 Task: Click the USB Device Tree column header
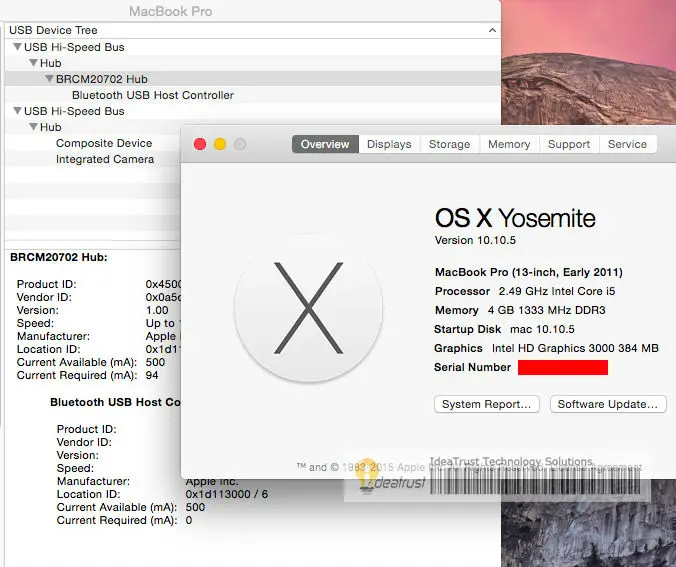tap(253, 30)
